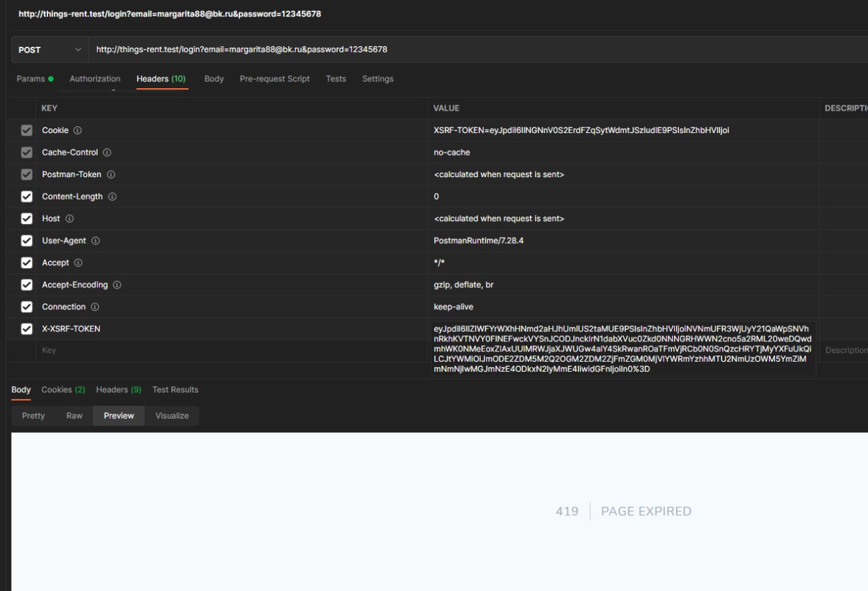
Task: Open response Cookies tab
Action: 63,389
